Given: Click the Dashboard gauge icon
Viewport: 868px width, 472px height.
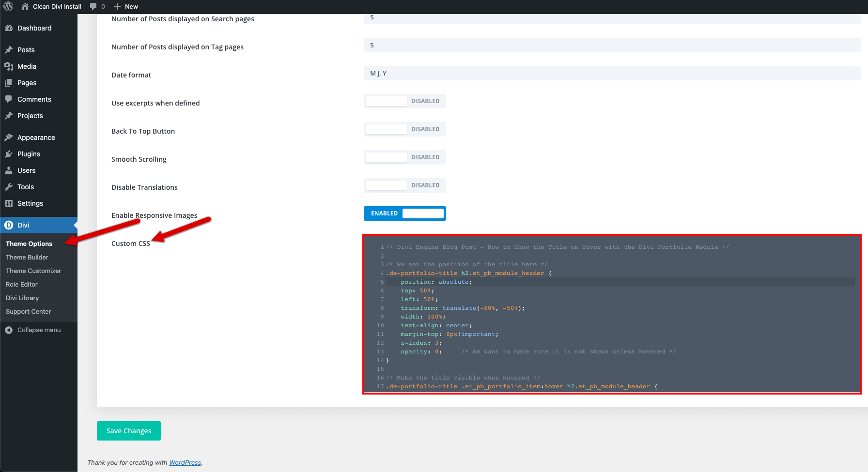Looking at the screenshot, I should click(x=9, y=28).
